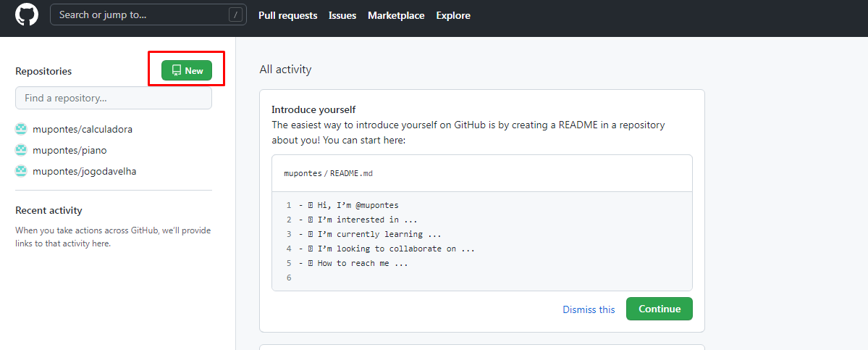The height and width of the screenshot is (350, 868).
Task: Open the Pull requests page
Action: point(288,15)
